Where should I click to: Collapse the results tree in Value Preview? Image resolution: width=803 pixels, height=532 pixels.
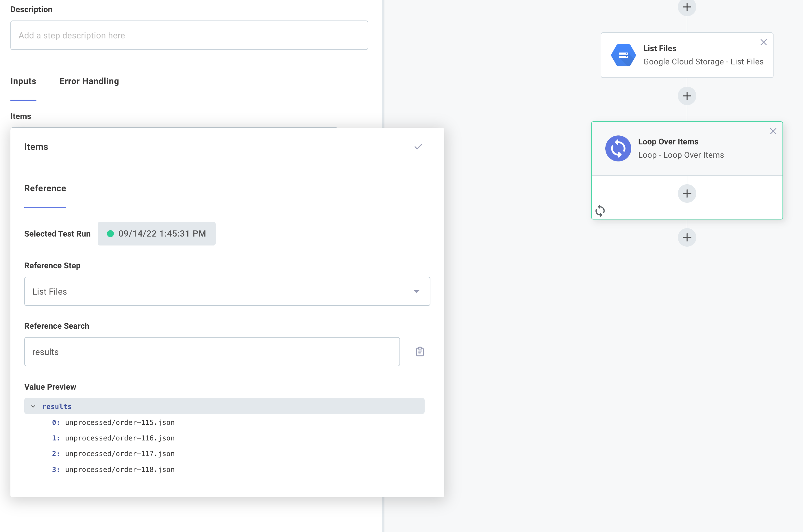(33, 406)
